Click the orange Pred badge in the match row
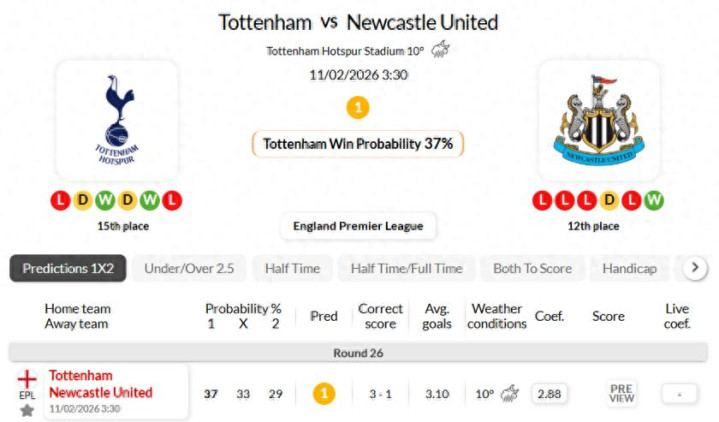Screen dimensions: 719x422 point(324,393)
